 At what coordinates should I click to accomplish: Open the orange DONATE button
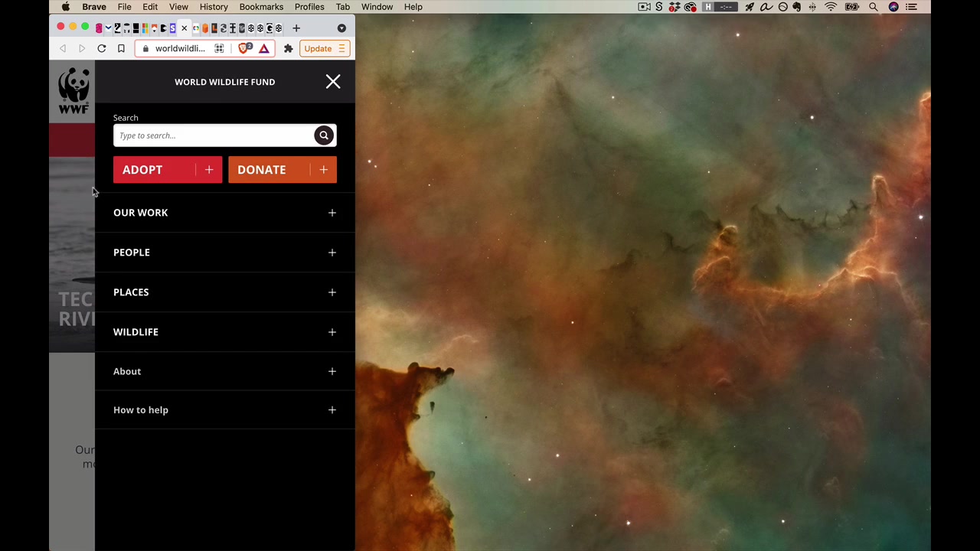pos(283,170)
